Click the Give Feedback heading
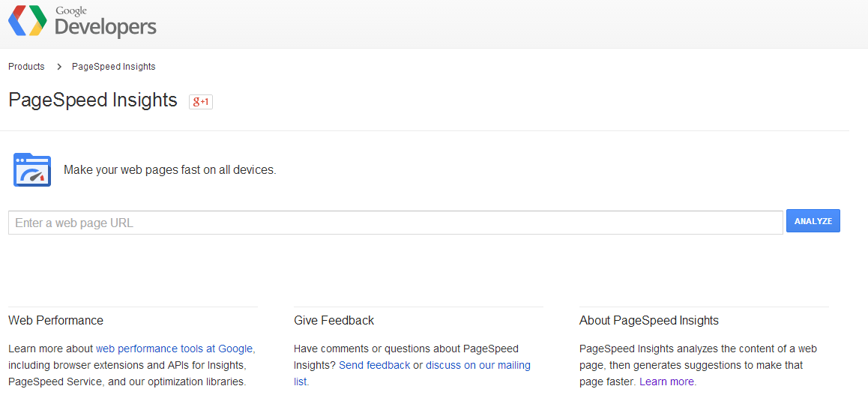The height and width of the screenshot is (398, 868). tap(334, 321)
